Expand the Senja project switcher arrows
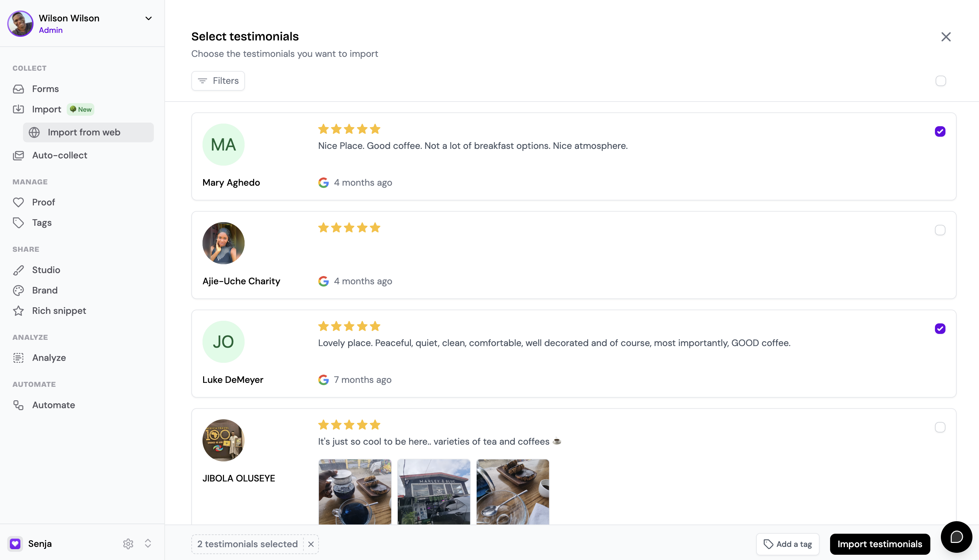 click(x=148, y=544)
